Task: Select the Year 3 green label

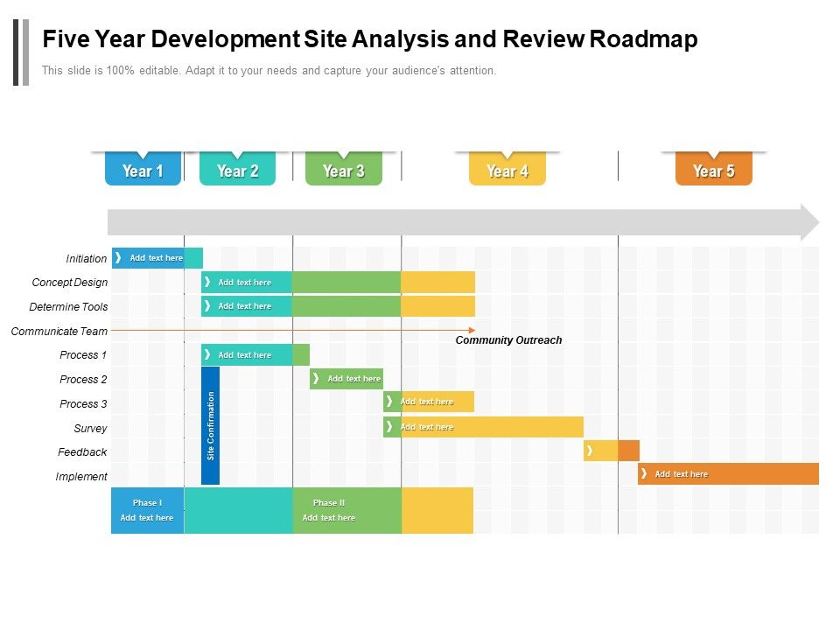Action: tap(343, 169)
